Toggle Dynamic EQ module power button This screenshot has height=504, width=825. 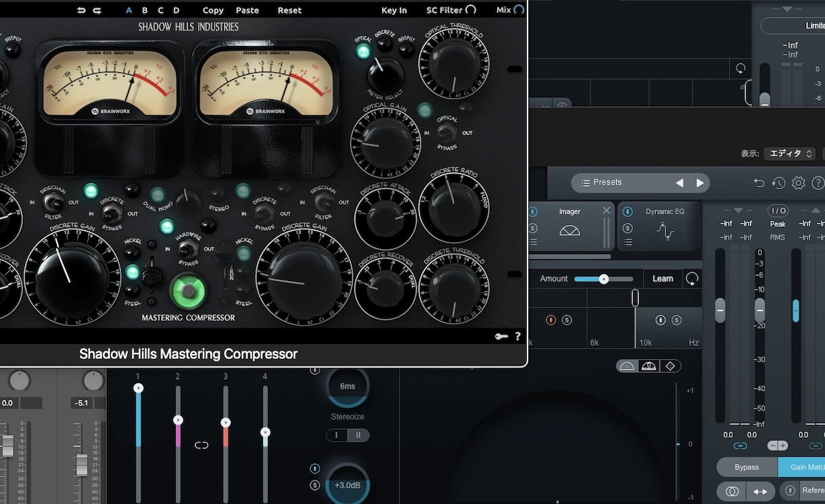[628, 211]
